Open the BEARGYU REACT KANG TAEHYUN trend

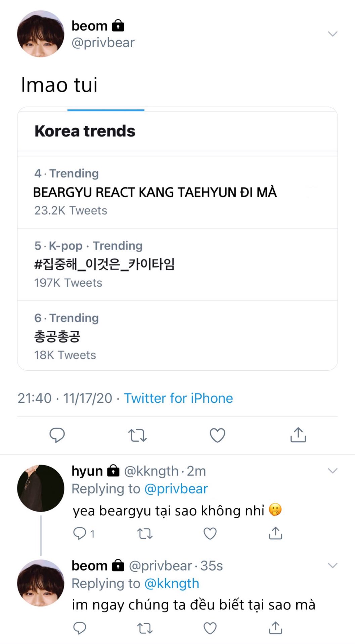pos(155,192)
